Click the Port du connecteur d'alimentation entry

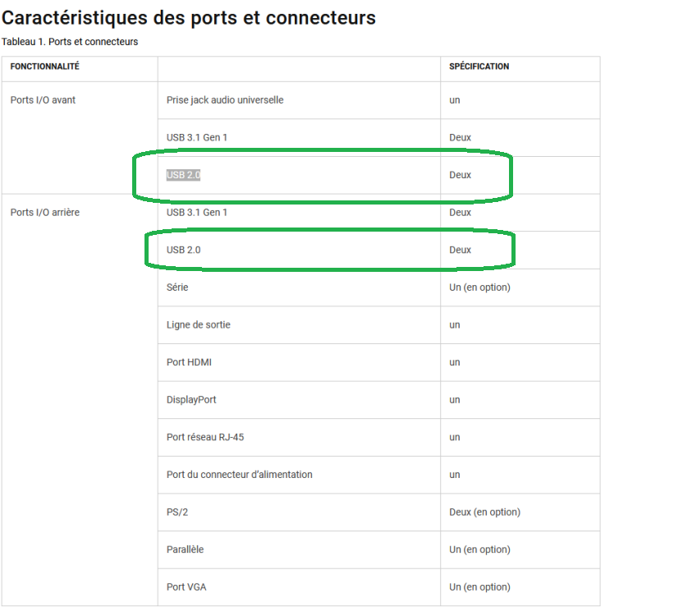coord(240,475)
